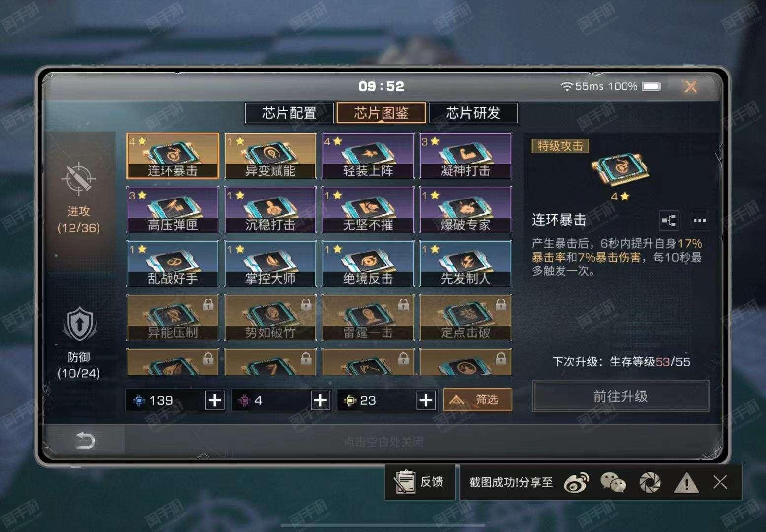Share via the camera shutter icon
Image resolution: width=766 pixels, height=532 pixels.
tap(650, 482)
